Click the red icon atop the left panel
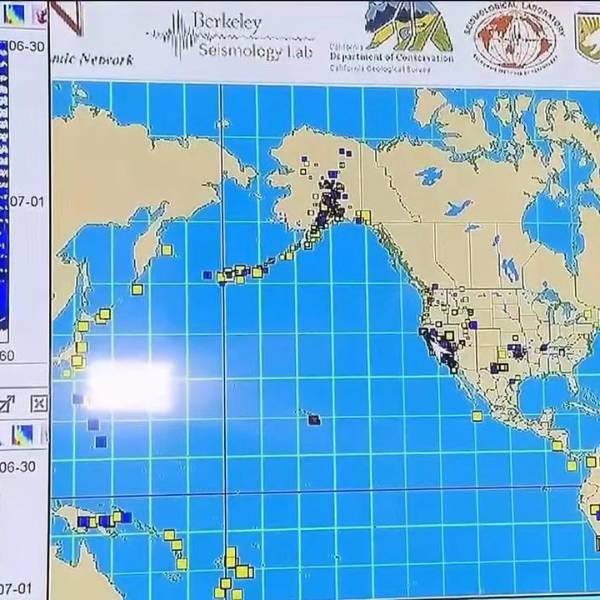Image resolution: width=600 pixels, height=600 pixels. (x=38, y=12)
